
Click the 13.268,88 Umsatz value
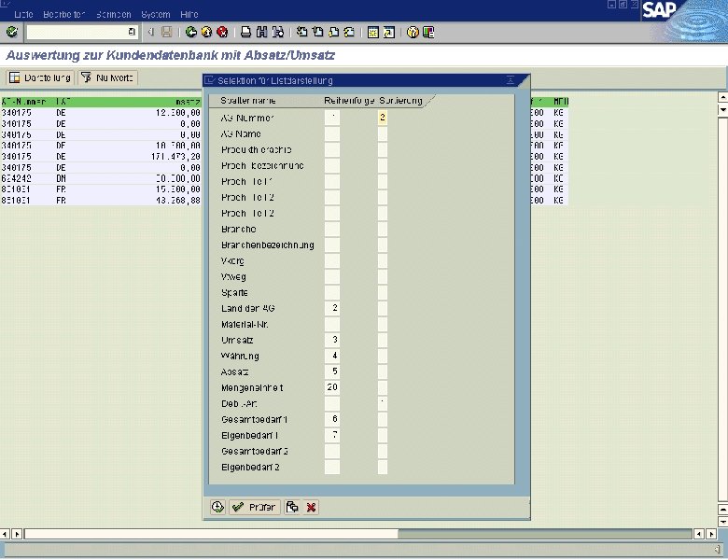(x=178, y=200)
